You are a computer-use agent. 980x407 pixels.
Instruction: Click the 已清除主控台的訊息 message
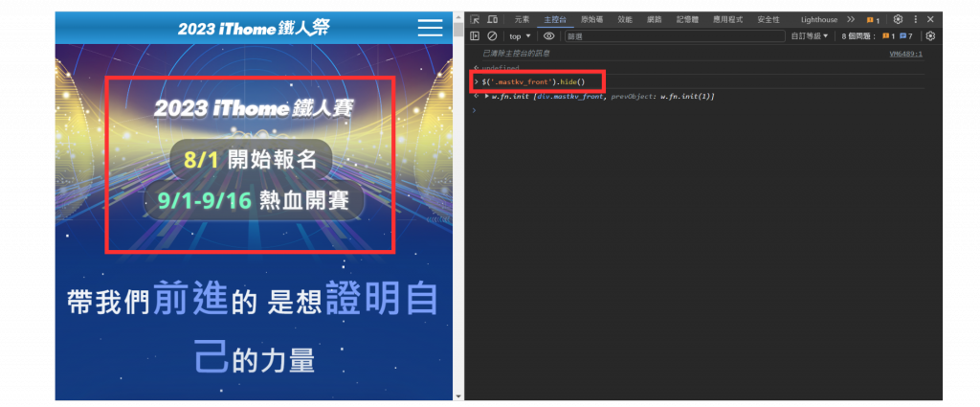point(516,54)
